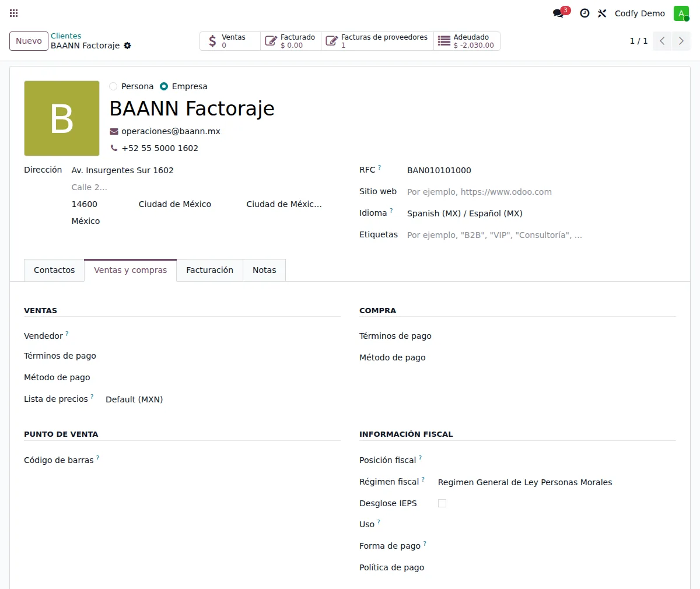Image resolution: width=700 pixels, height=589 pixels.
Task: Click the envelope icon next to email
Action: pos(114,131)
